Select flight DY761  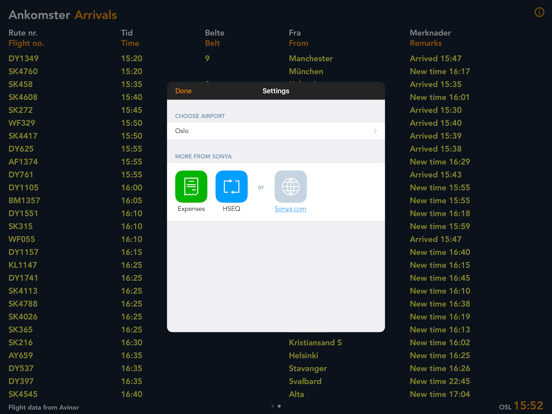click(x=21, y=175)
